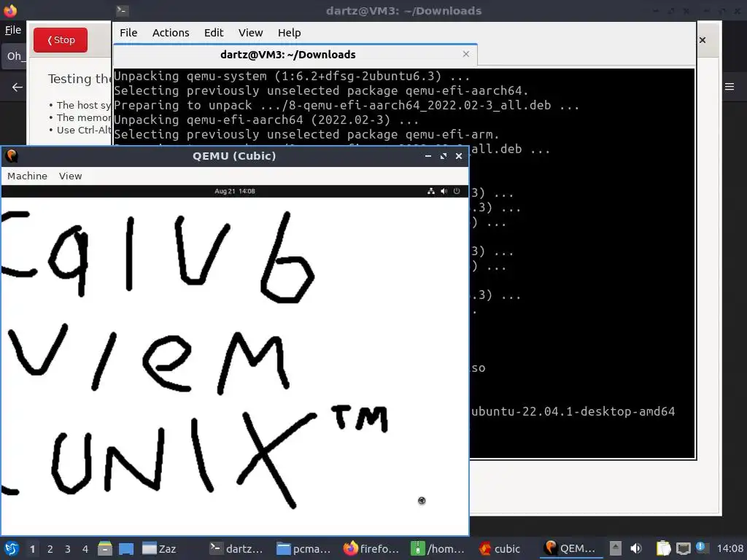Click the volume speaker tray icon
747x560 pixels.
[636, 548]
